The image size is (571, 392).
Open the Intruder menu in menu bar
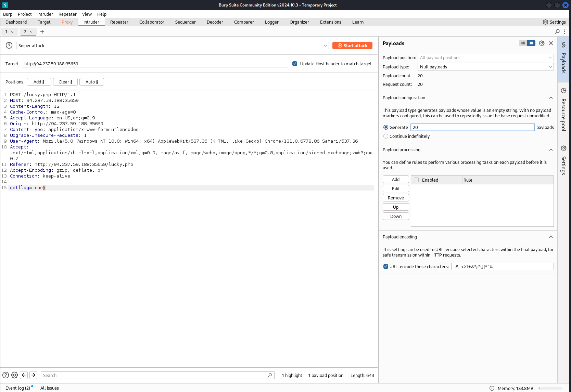[45, 14]
